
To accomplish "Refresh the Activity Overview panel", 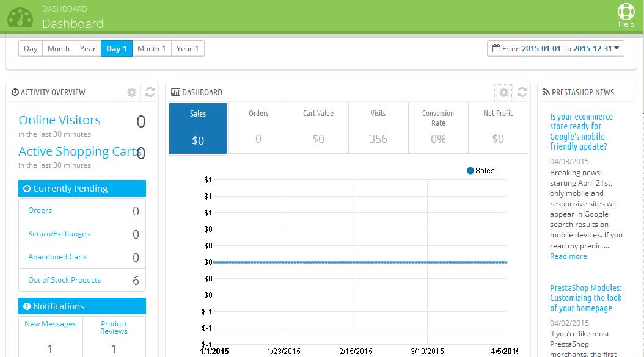I will (150, 92).
